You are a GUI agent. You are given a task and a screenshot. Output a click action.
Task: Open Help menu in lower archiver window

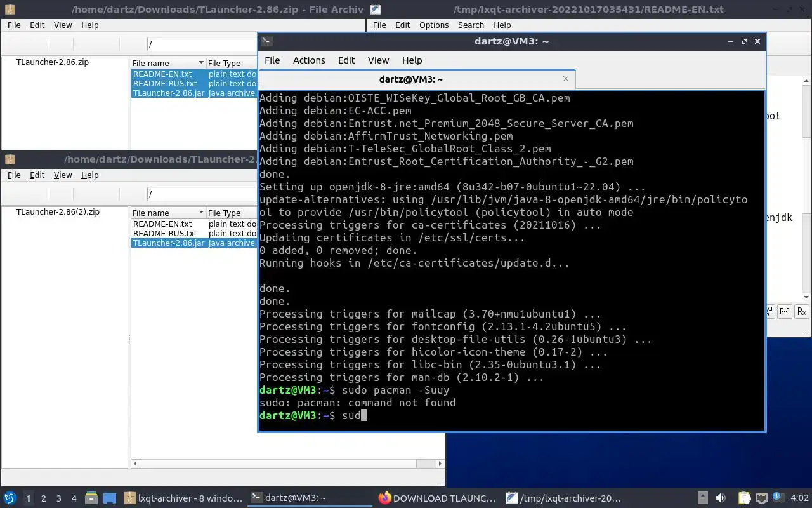(x=90, y=175)
